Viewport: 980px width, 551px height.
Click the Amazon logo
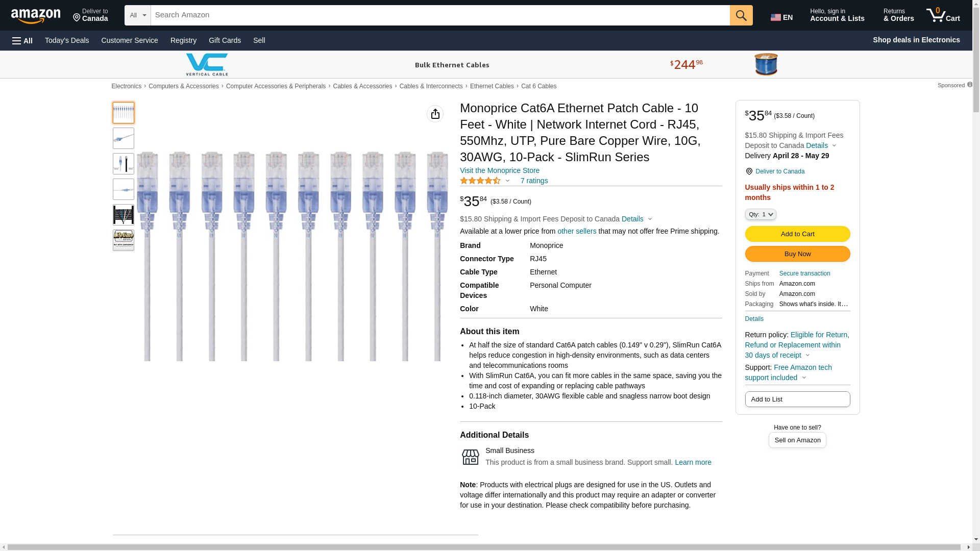pos(36,16)
